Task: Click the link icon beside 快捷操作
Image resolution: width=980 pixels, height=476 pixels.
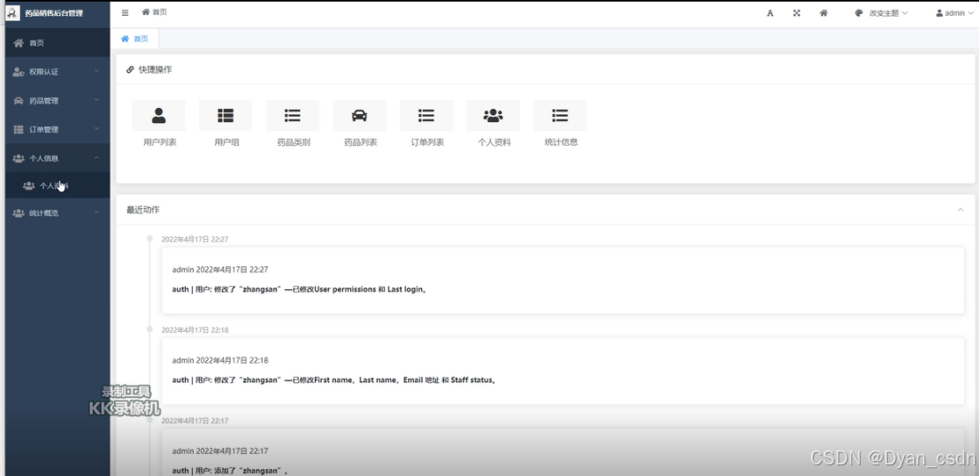Action: [130, 70]
